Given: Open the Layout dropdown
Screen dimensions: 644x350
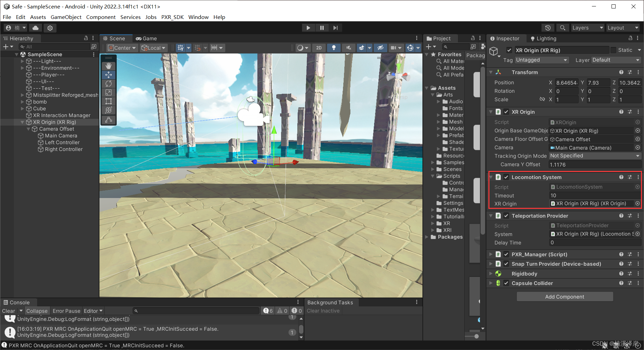Looking at the screenshot, I should (x=623, y=28).
